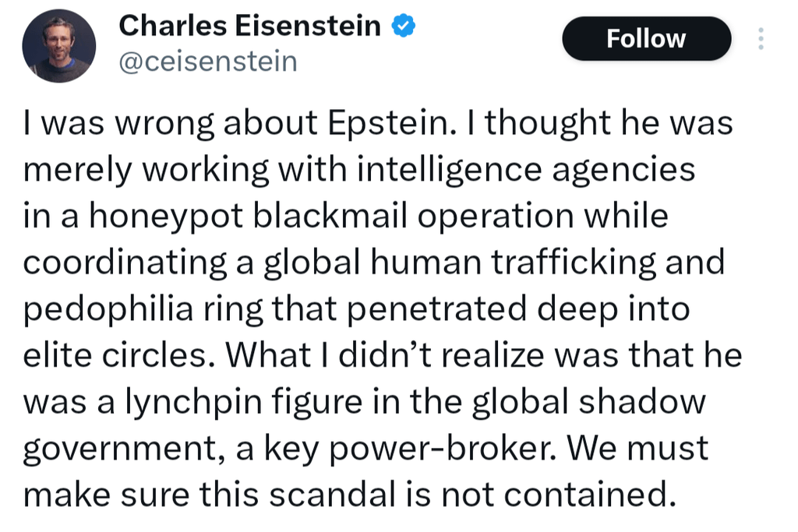Select the phrase 'key power-broker.'

[x=410, y=449]
